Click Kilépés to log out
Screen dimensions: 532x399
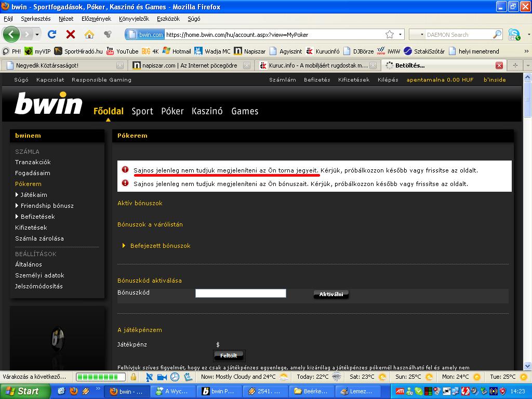pos(388,79)
